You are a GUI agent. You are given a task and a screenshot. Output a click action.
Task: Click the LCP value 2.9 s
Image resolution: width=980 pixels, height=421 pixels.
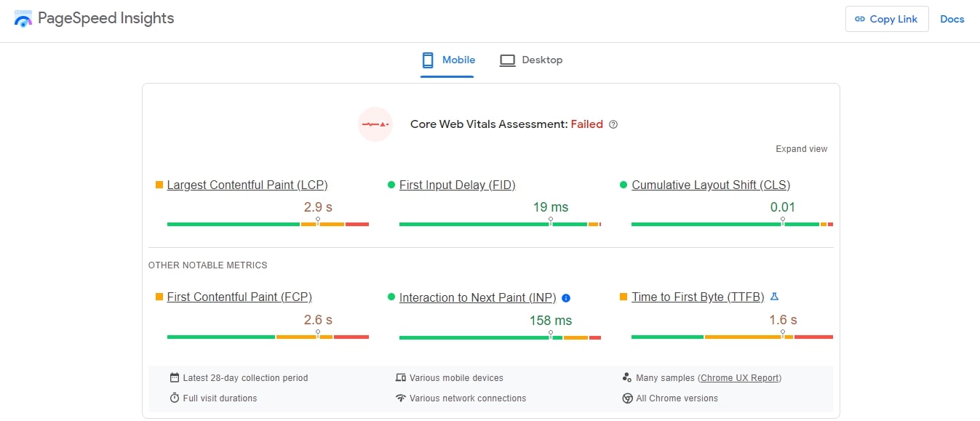point(318,207)
